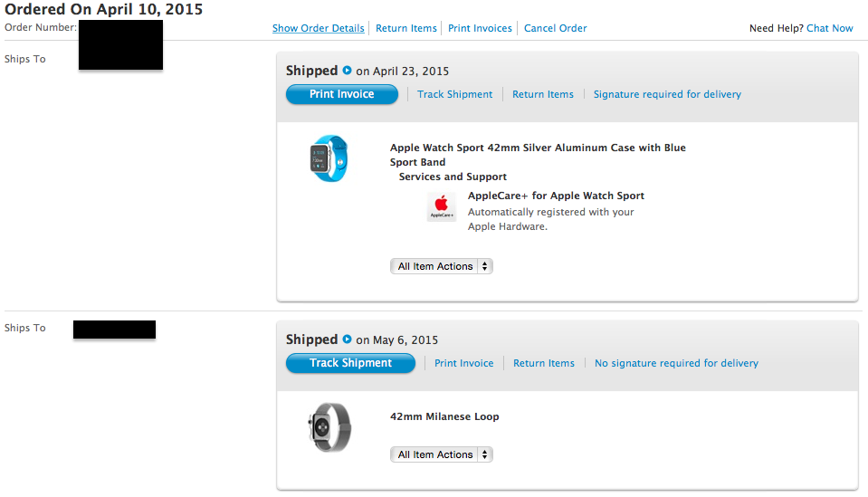The width and height of the screenshot is (868, 497).
Task: Start a Chat Now help session
Action: click(830, 28)
